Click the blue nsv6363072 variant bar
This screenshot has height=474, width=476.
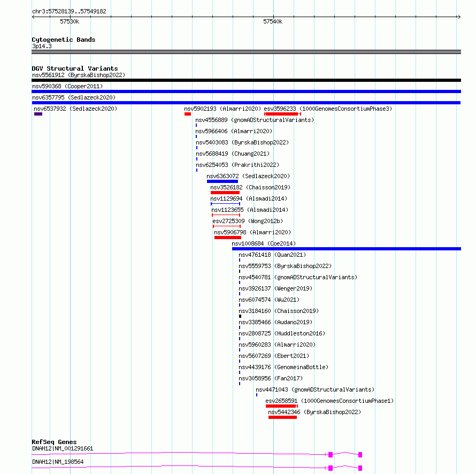pos(222,181)
